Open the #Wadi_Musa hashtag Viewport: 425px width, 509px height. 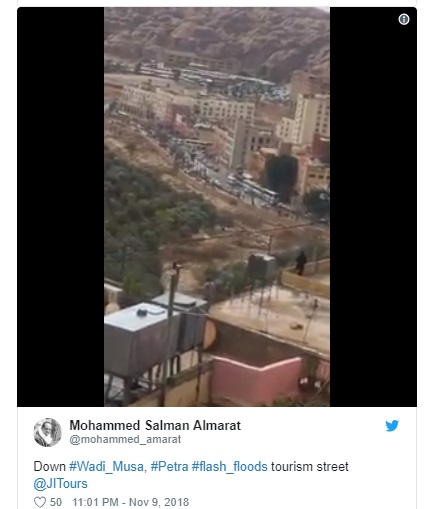pos(106,466)
